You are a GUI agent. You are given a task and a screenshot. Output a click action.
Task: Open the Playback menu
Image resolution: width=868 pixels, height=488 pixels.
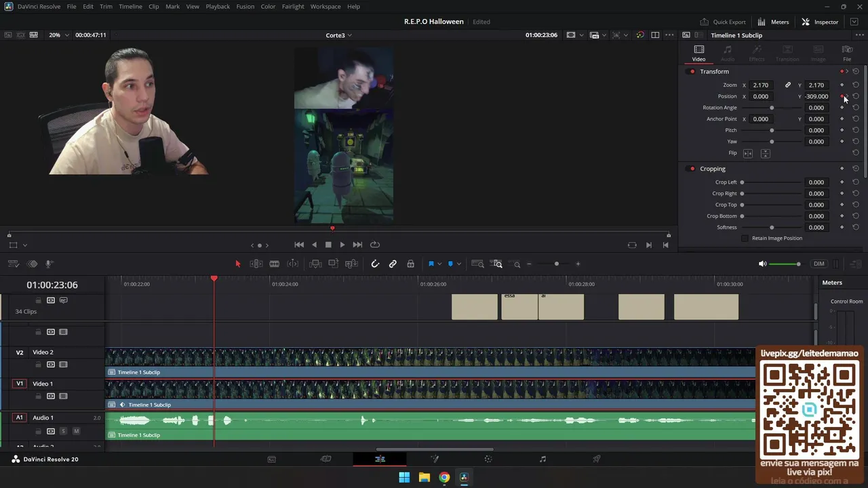218,6
